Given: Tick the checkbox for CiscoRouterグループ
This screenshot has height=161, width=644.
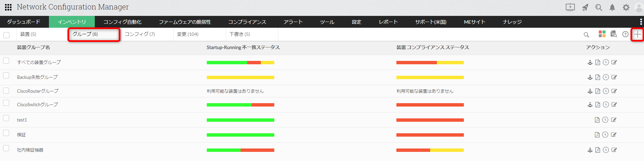Looking at the screenshot, I should (6, 91).
